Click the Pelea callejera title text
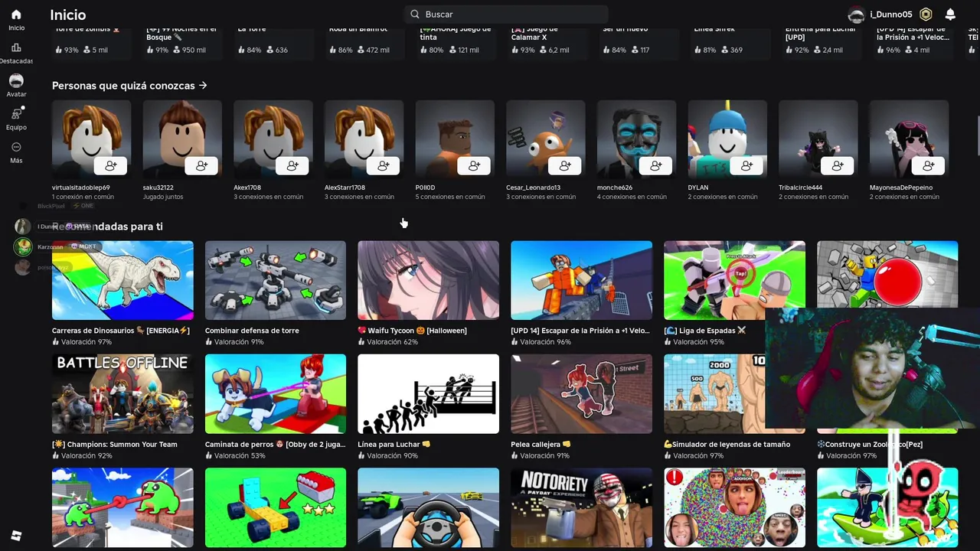 (x=541, y=444)
